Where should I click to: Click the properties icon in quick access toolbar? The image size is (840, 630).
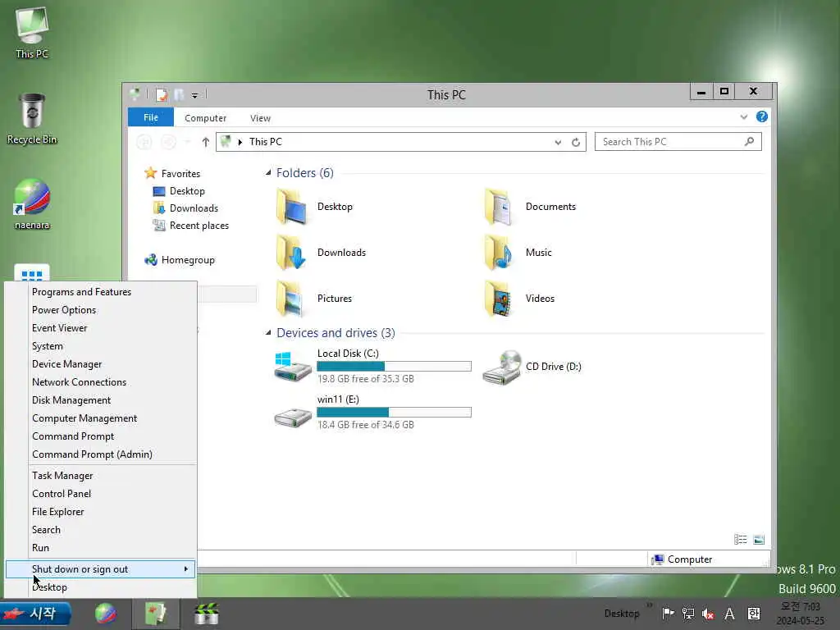click(162, 95)
